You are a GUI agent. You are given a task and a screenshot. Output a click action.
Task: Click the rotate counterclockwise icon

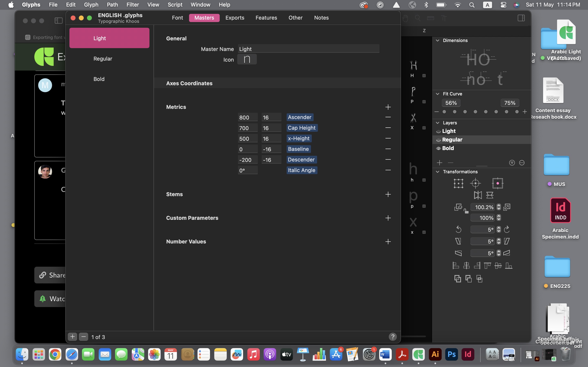click(x=458, y=229)
